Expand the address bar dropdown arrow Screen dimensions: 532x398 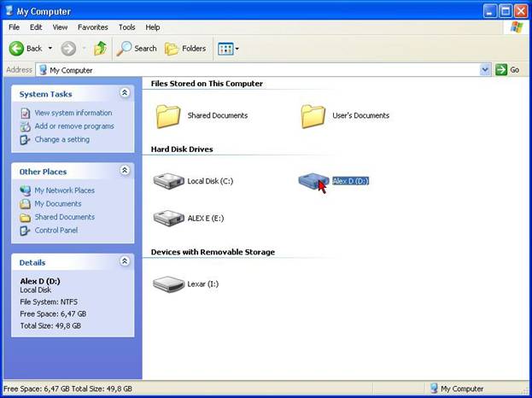tap(486, 70)
